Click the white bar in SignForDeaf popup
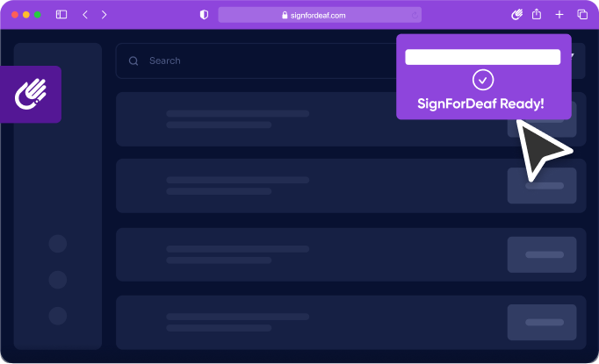Image resolution: width=599 pixels, height=364 pixels. 483,57
